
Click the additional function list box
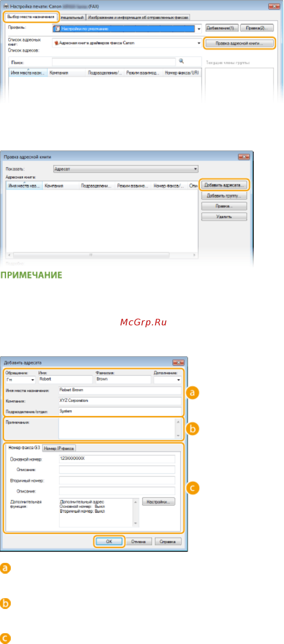click(x=99, y=513)
